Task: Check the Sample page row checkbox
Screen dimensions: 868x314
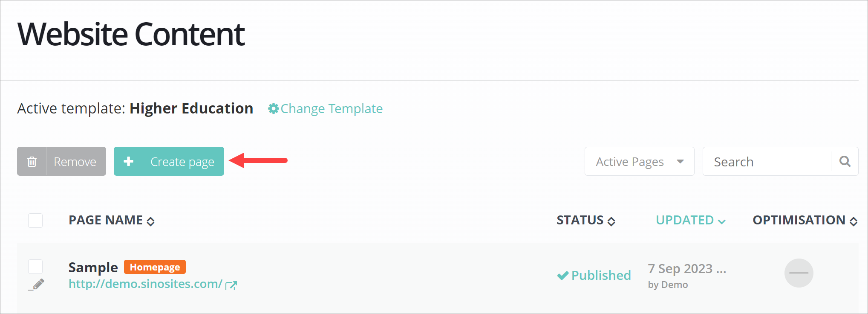Action: pos(35,267)
